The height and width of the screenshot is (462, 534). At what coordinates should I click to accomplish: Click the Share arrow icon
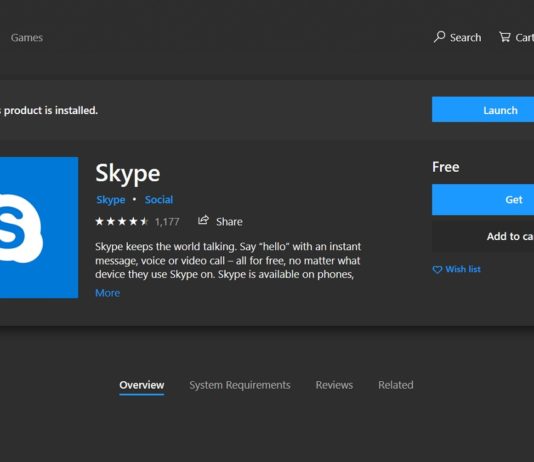pyautogui.click(x=203, y=220)
